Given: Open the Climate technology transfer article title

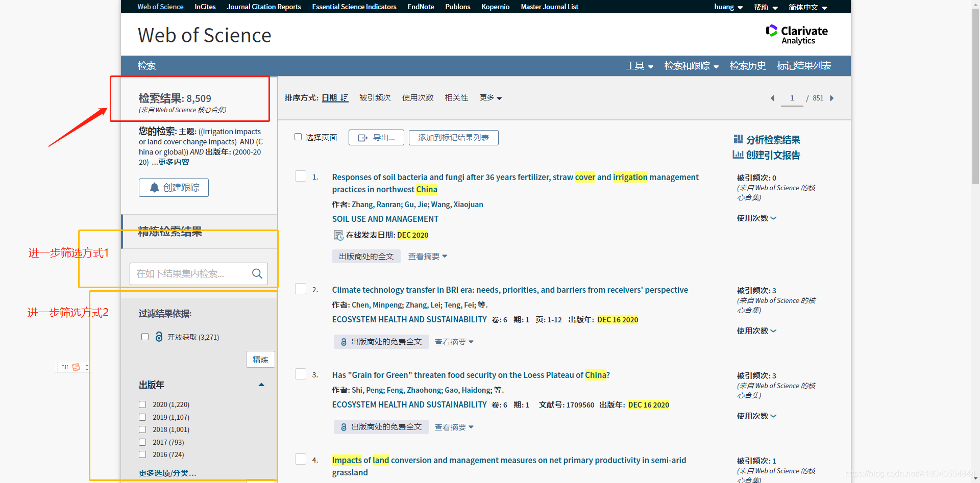Looking at the screenshot, I should pos(510,290).
